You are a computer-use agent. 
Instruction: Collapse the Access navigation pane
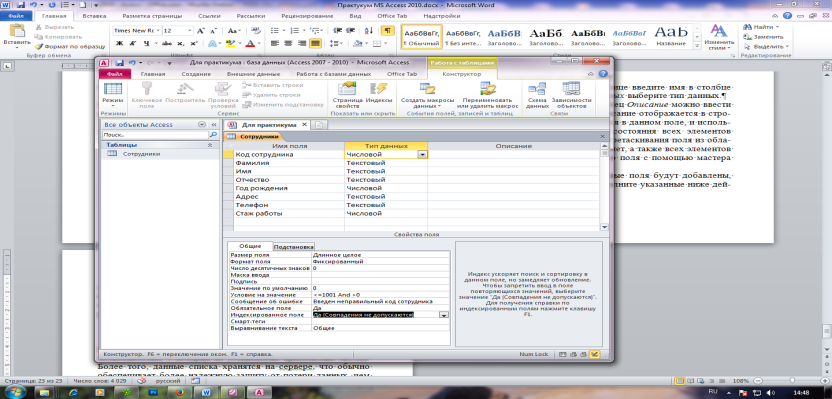(x=215, y=124)
